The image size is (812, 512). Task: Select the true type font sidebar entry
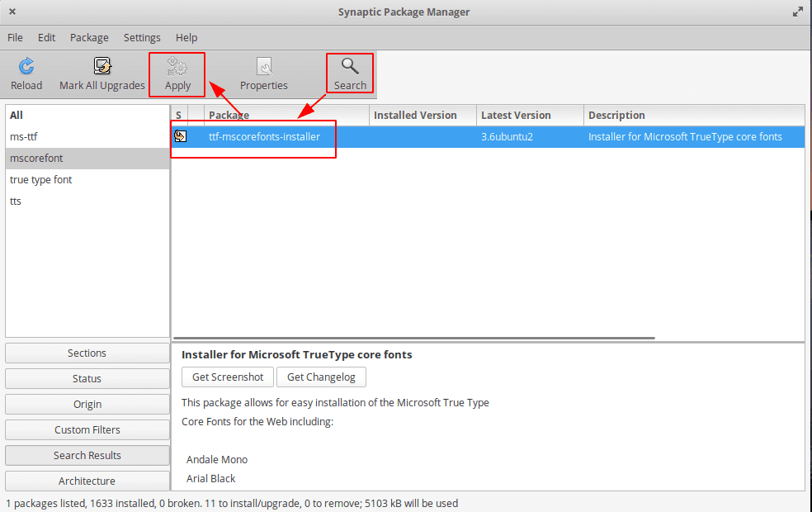(x=41, y=179)
